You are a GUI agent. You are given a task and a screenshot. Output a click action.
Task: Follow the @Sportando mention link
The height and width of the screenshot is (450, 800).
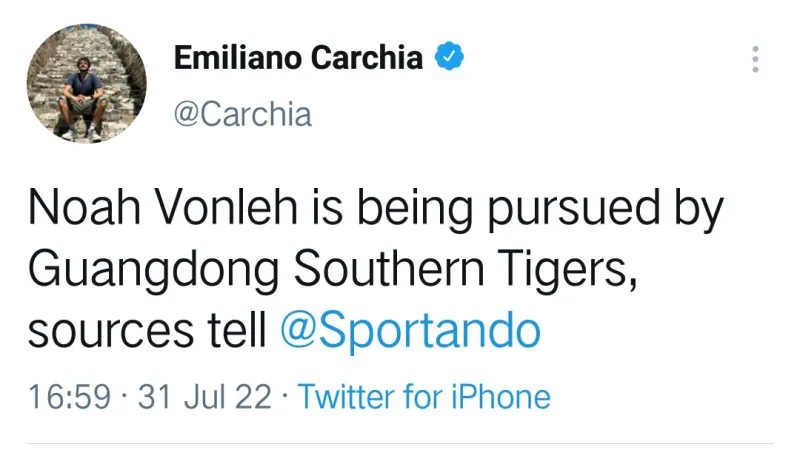coord(410,333)
